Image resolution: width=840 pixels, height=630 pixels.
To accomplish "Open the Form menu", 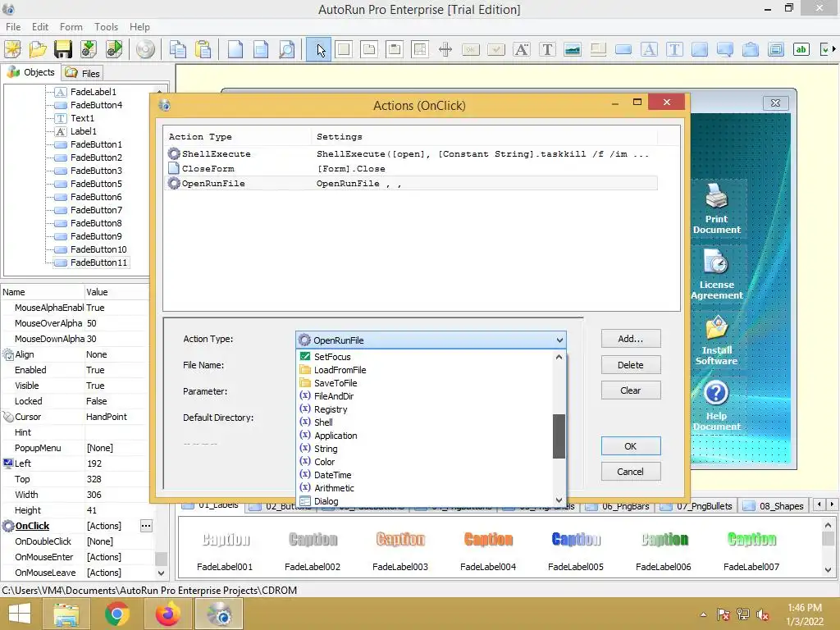I will (71, 27).
